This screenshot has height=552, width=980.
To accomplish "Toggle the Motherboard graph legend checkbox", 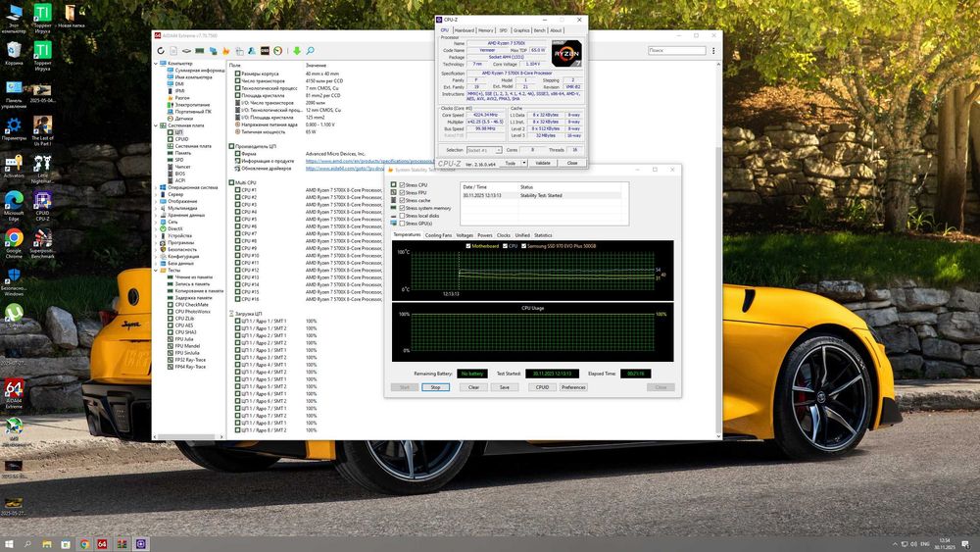I will point(468,245).
